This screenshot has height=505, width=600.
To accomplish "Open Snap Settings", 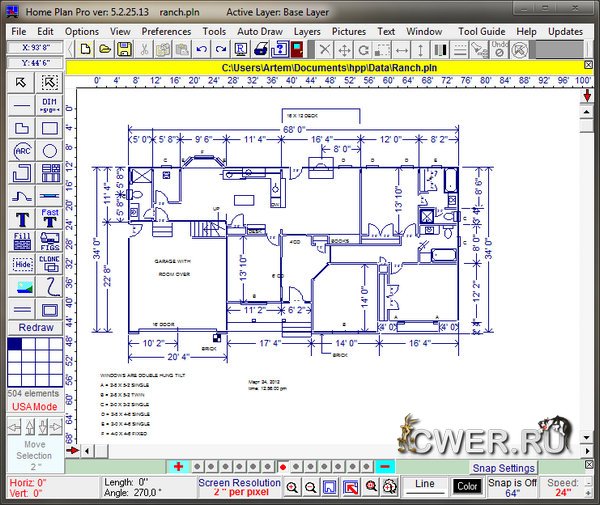I will tap(503, 468).
